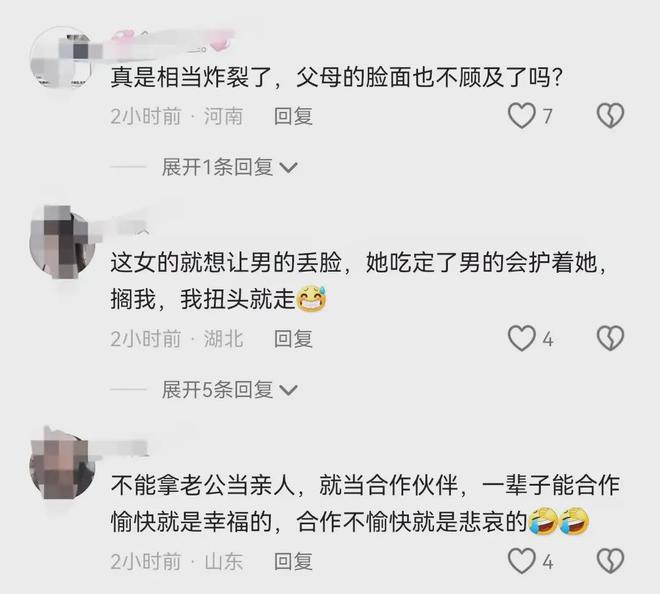Select comment text starting 不能拿老公当亲人
This screenshot has width=660, height=594.
click(365, 504)
